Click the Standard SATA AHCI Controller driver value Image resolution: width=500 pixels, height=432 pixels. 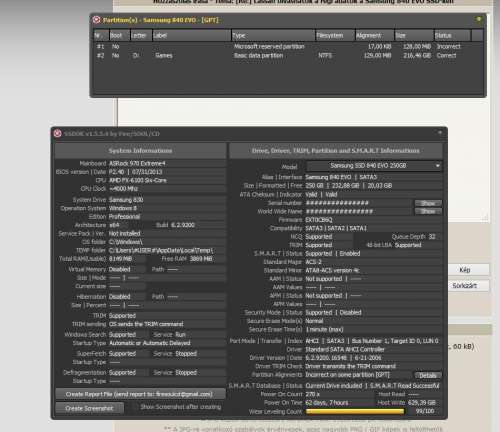[345, 349]
